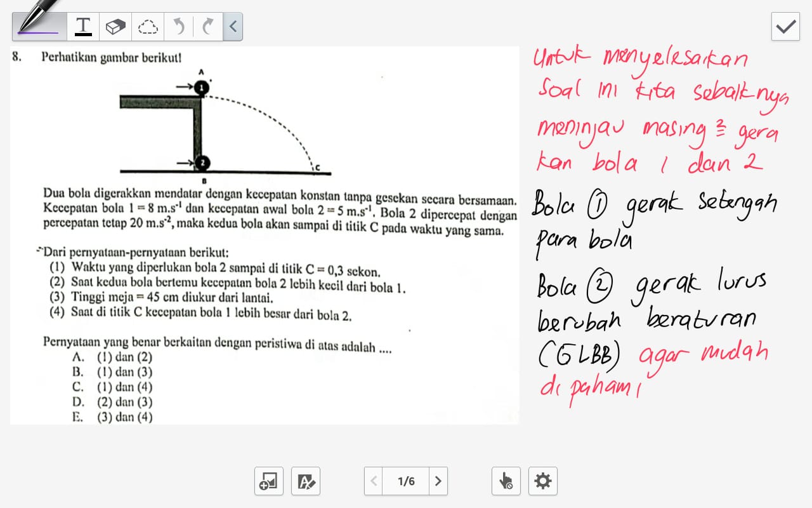Select the pen drawing tool

(39, 26)
